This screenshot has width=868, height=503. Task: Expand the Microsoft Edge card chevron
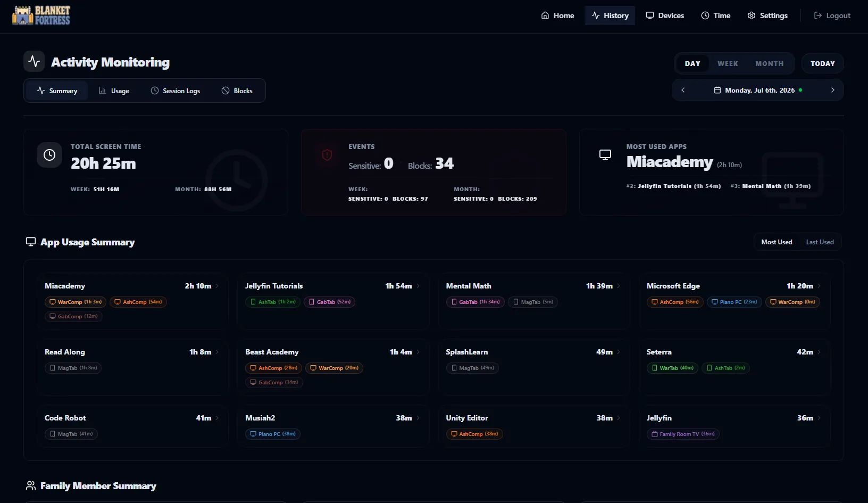tap(819, 286)
